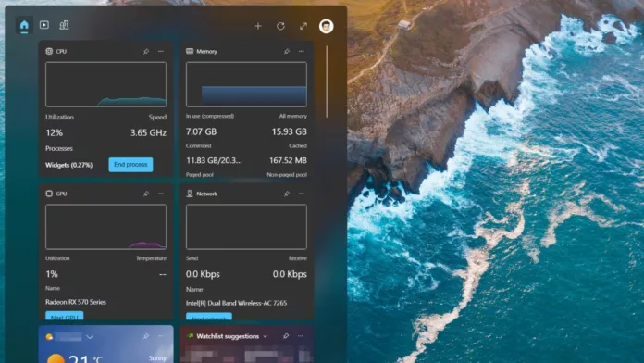644x363 pixels.
Task: Click the 15.93 GB all memory value
Action: coord(289,131)
